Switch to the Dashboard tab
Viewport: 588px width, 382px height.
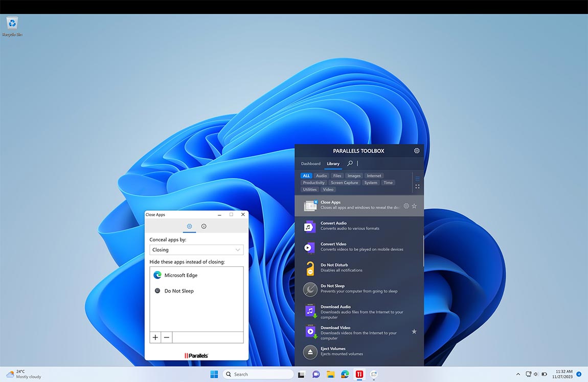pos(310,164)
